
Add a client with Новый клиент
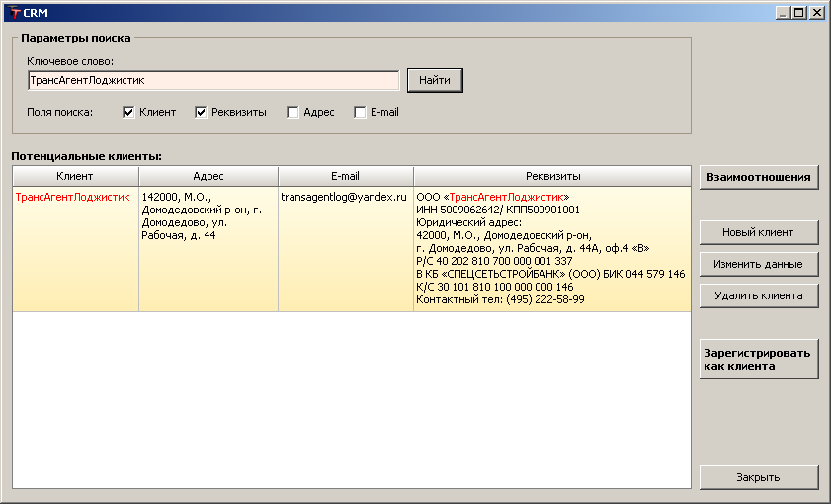[759, 232]
